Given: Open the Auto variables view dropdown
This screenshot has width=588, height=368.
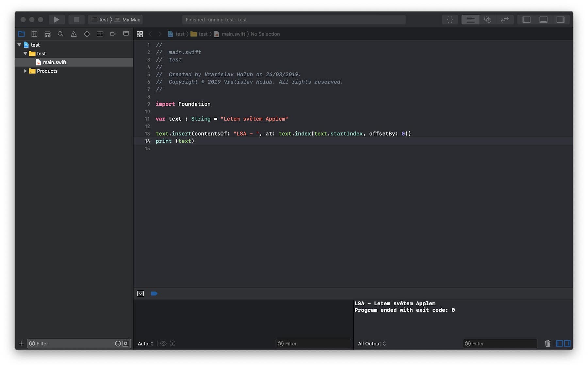Looking at the screenshot, I should [x=145, y=344].
